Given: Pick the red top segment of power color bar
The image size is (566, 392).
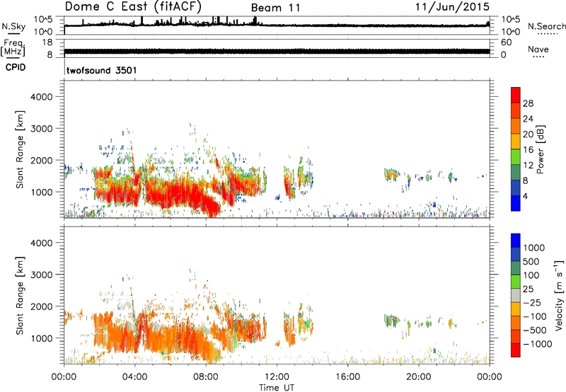Looking at the screenshot, I should 516,96.
